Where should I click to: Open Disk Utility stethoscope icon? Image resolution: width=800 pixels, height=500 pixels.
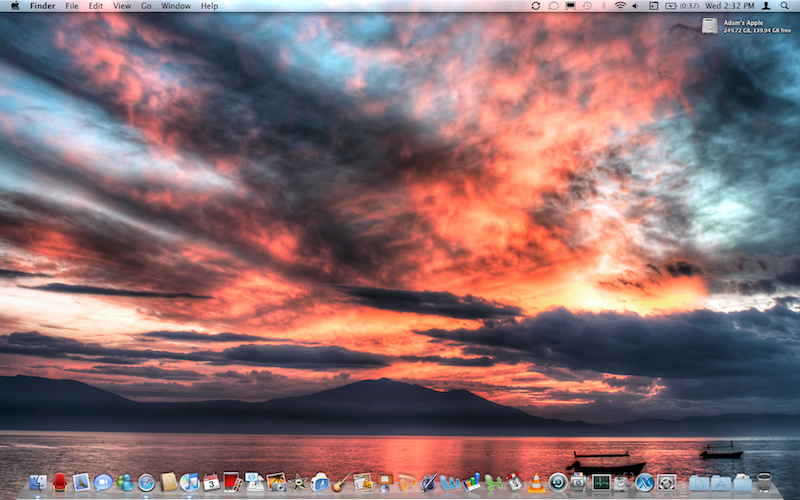pyautogui.click(x=622, y=482)
